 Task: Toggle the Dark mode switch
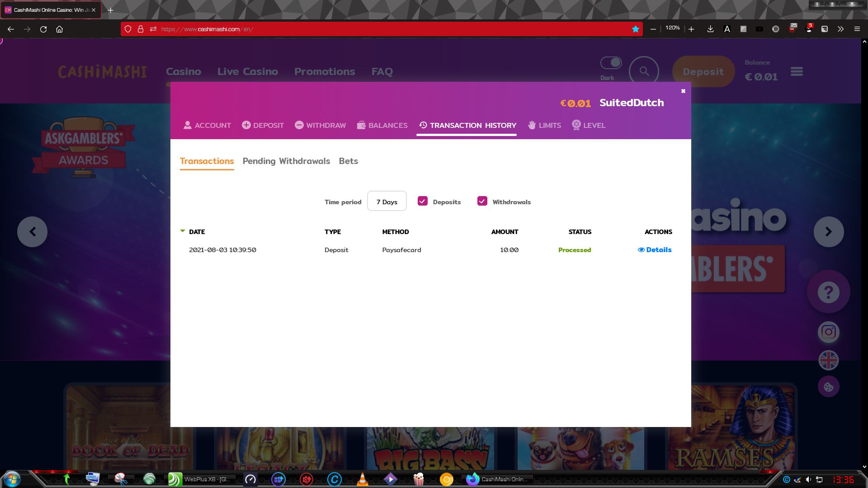pos(611,63)
